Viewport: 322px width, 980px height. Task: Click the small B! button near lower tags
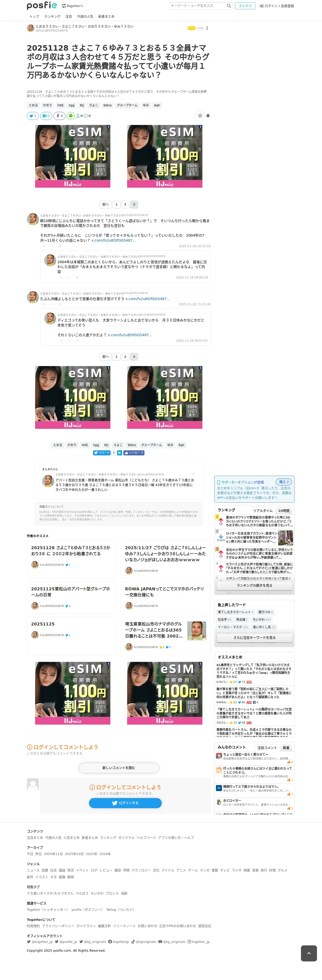119,453
